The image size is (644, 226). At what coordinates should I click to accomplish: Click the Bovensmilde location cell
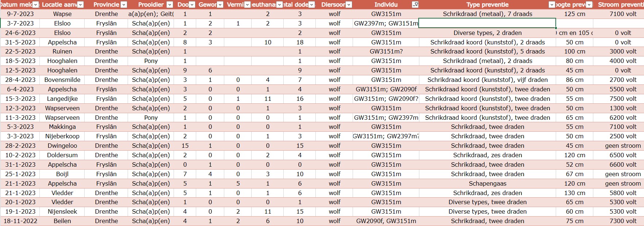pos(62,80)
